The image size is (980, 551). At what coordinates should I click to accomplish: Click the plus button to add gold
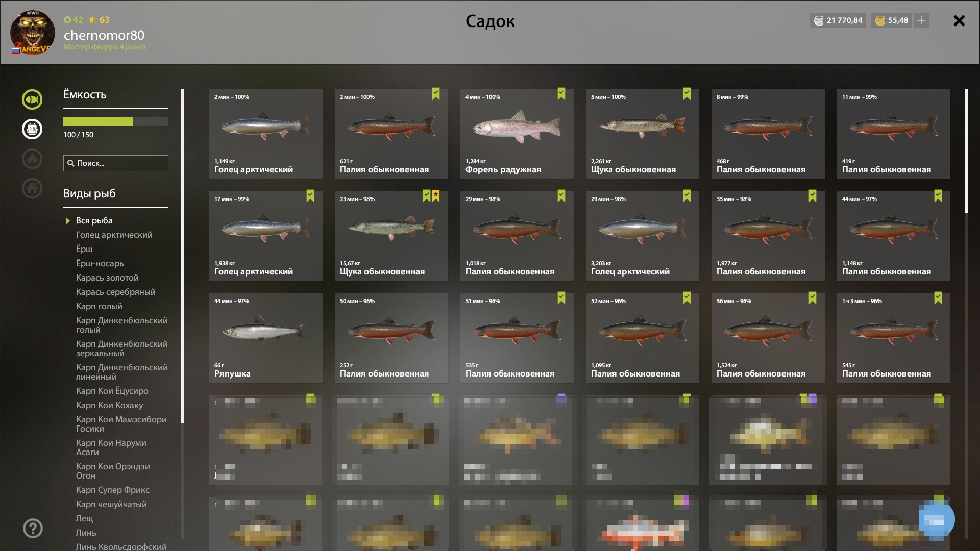click(921, 20)
